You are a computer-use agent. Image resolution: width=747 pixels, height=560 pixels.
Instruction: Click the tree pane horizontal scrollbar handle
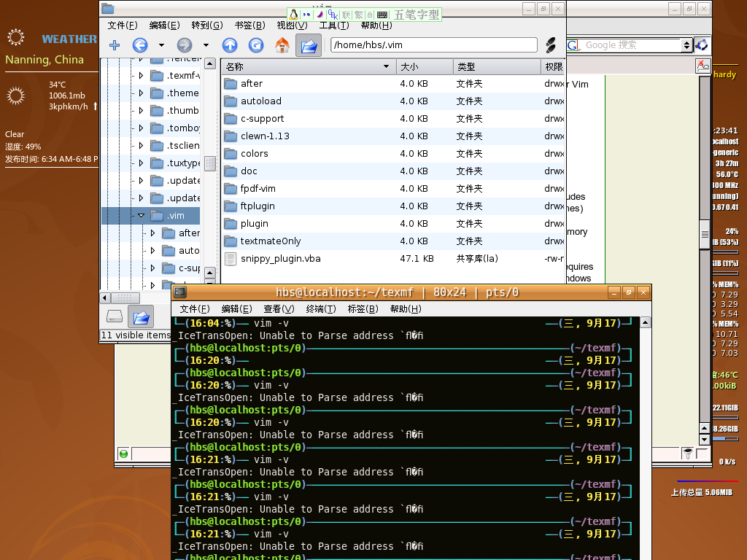tap(125, 298)
